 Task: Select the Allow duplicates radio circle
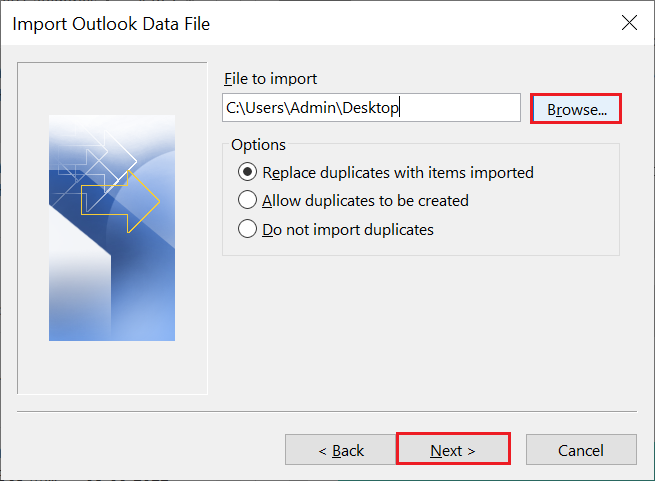pyautogui.click(x=247, y=200)
